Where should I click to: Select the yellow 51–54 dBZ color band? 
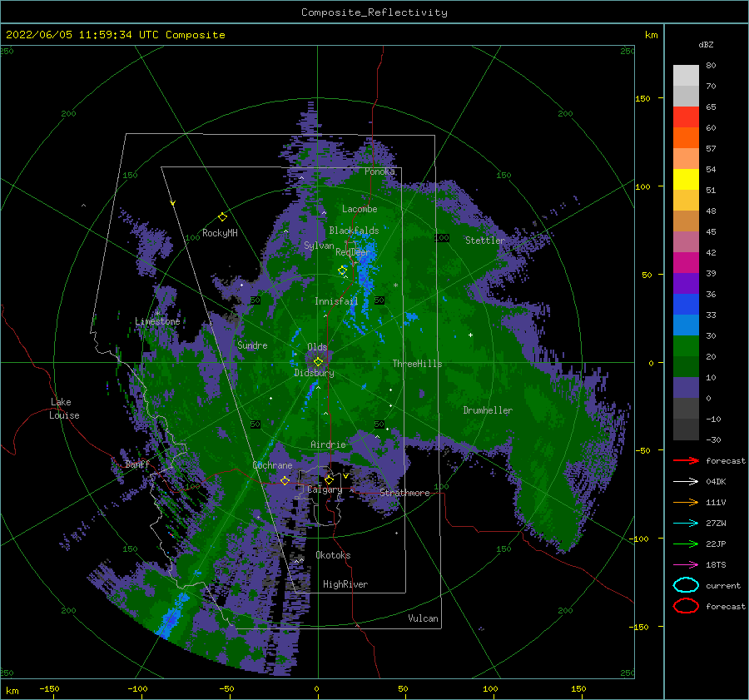click(686, 180)
